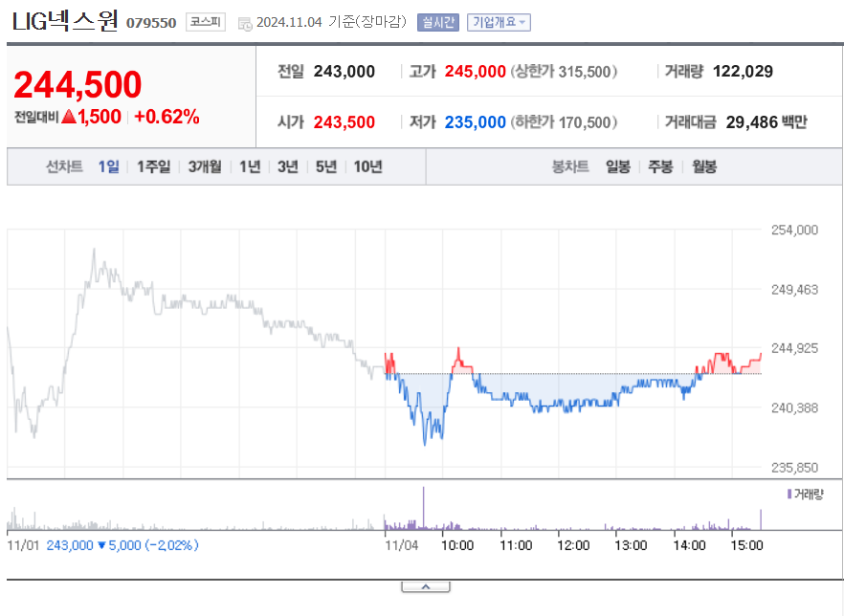Screen dimensions: 844x616
Task: Switch to the 1주일 line chart
Action: point(153,166)
